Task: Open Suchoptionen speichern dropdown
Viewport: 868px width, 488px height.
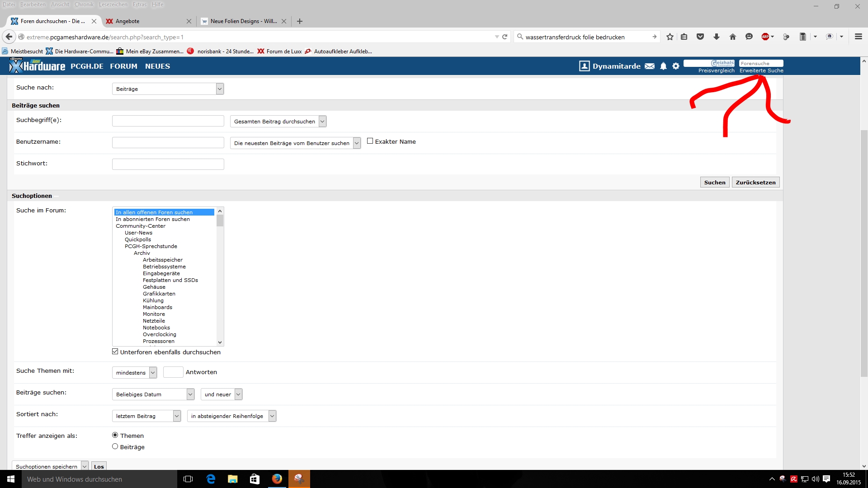Action: click(50, 467)
